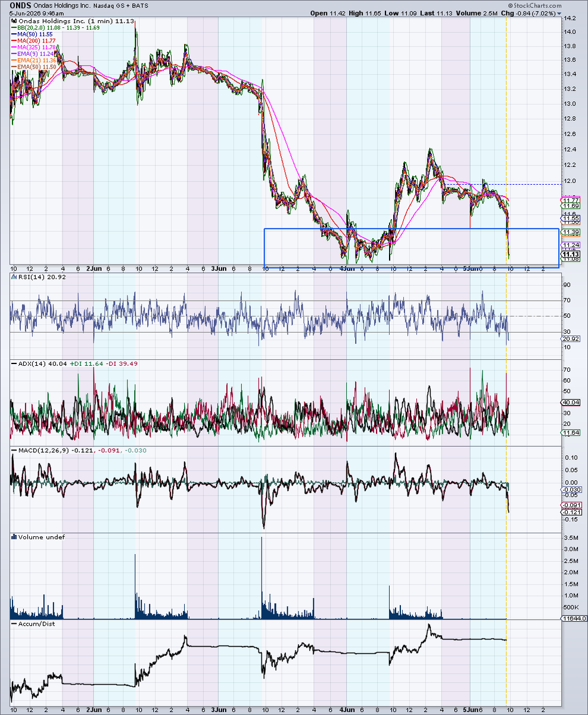The width and height of the screenshot is (588, 715).
Task: Click the 2Jun label on bottom time axis
Action: [x=94, y=710]
